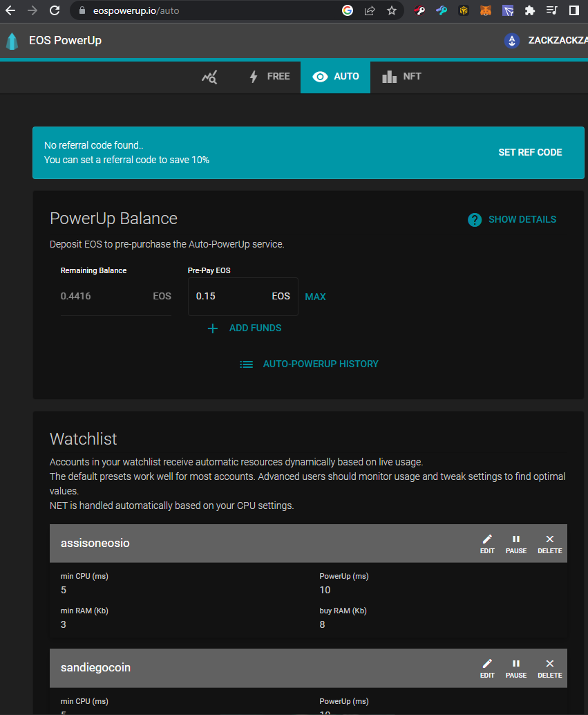Click assisoneosio's PowerUp (ms) value 10

[x=325, y=590]
